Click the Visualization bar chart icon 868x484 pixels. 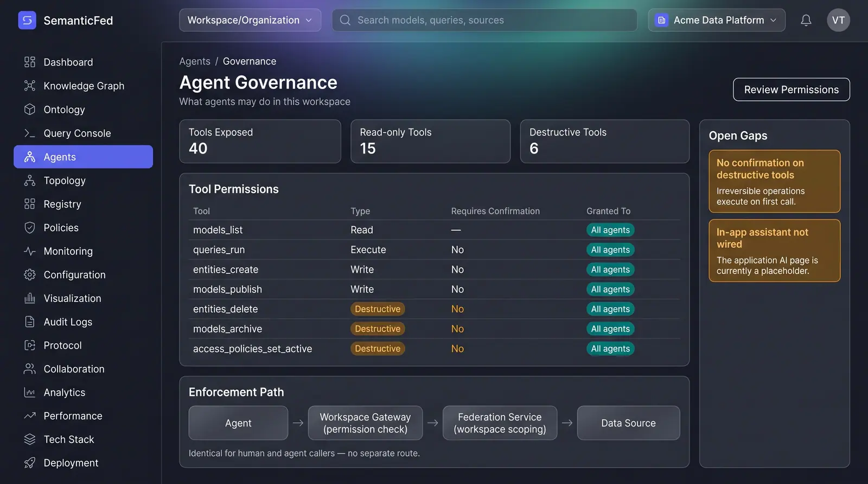[30, 298]
